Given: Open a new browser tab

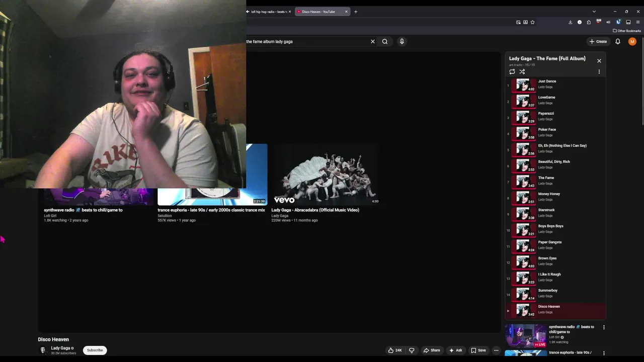Looking at the screenshot, I should [x=356, y=12].
